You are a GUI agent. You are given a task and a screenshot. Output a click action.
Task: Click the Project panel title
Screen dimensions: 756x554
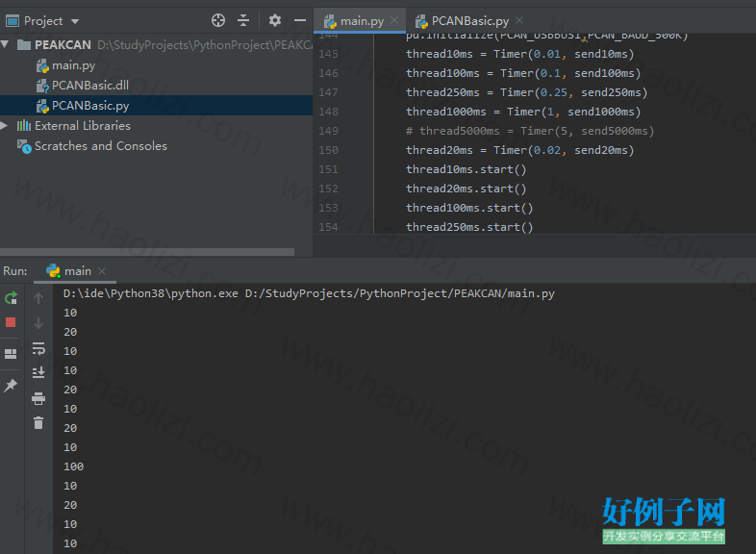pos(43,21)
